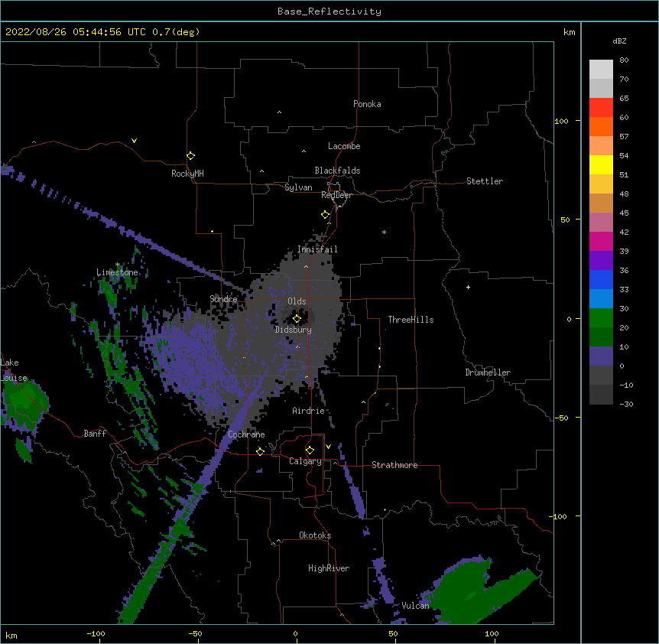Select the 36–33 dBZ blue legend swatch
The height and width of the screenshot is (644, 659).
pyautogui.click(x=601, y=279)
